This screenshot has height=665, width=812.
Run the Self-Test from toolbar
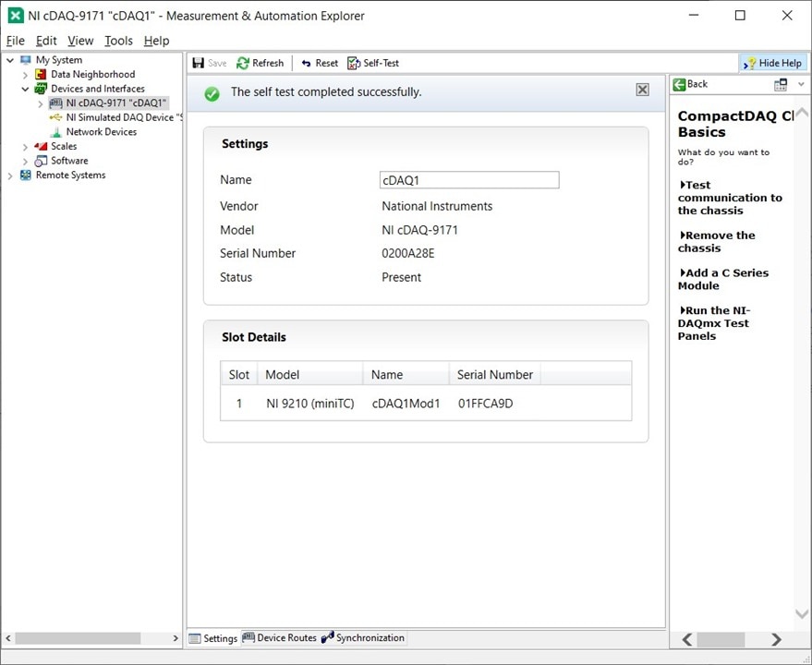pyautogui.click(x=373, y=63)
